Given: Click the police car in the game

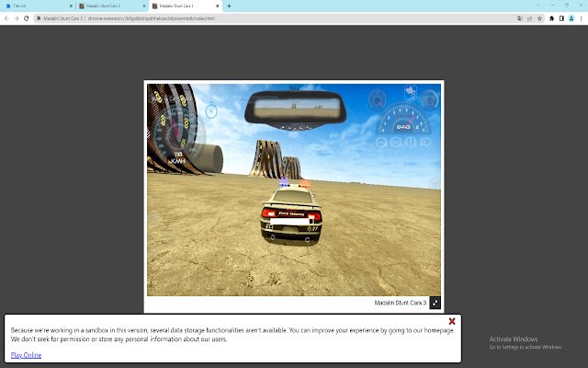Looking at the screenshot, I should point(292,211).
